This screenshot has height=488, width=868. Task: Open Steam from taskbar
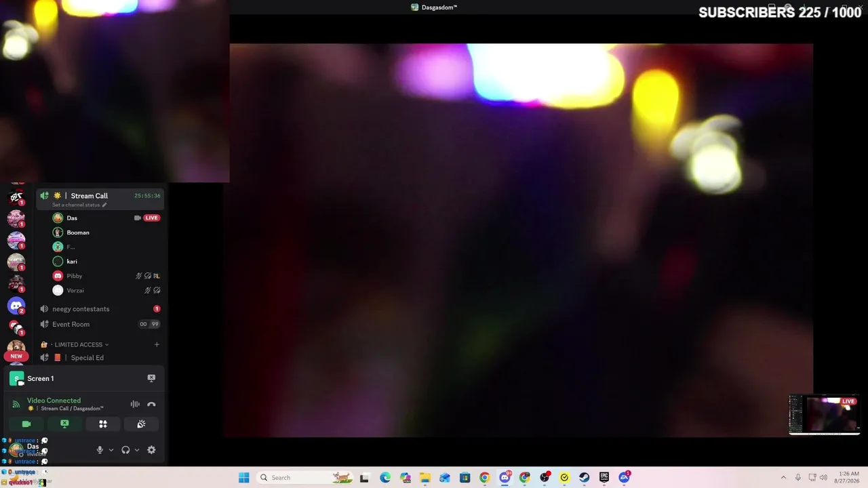coord(585,478)
